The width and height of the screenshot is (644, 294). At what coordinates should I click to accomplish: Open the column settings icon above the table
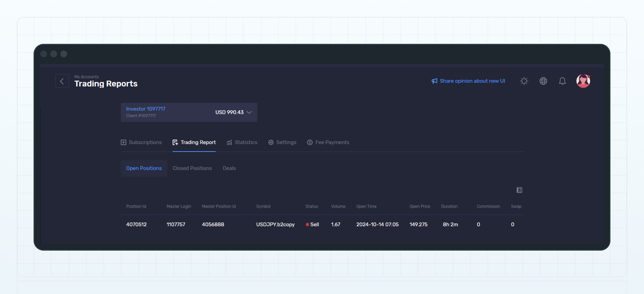(519, 190)
